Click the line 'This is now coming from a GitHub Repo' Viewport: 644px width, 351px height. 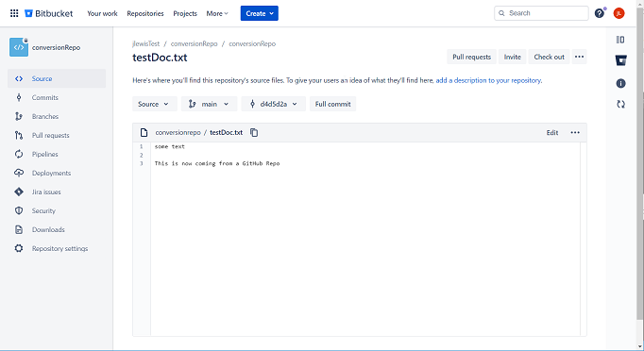click(217, 163)
